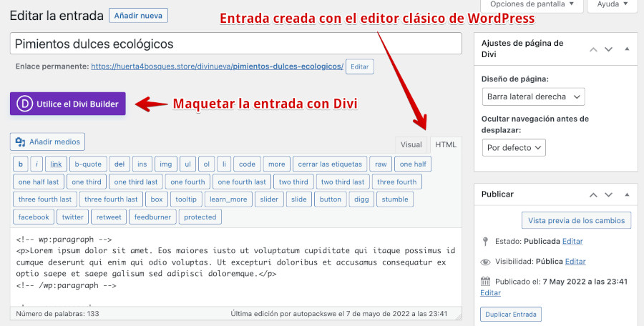This screenshot has height=326, width=644.
Task: Click the facebook shortcode button
Action: tap(34, 217)
